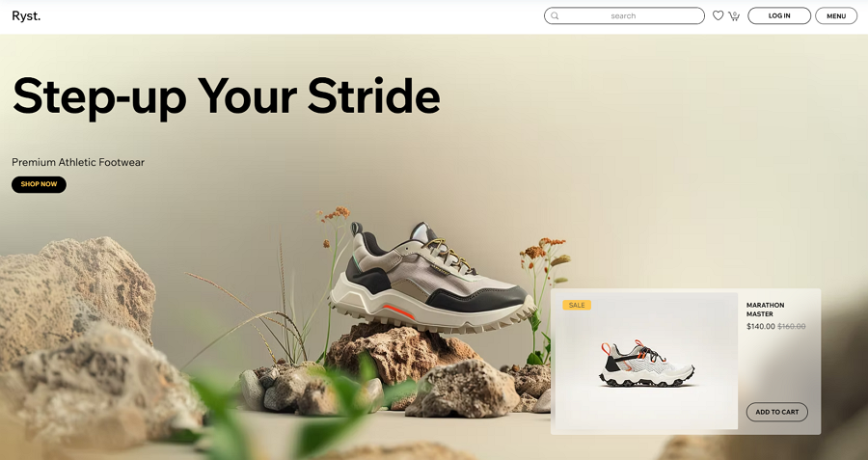Click the Premium Athletic Footwear tagline

click(x=78, y=162)
